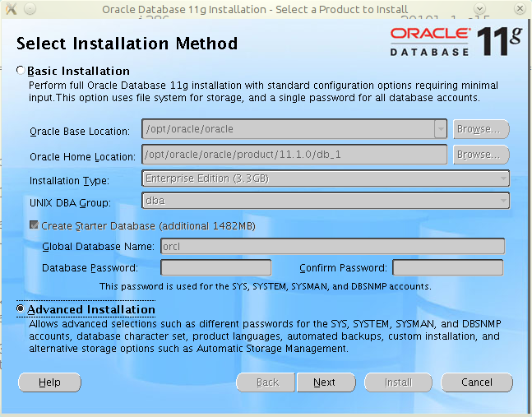Screen dimensions: 532x417
Task: Click the Database Password field
Action: [215, 267]
